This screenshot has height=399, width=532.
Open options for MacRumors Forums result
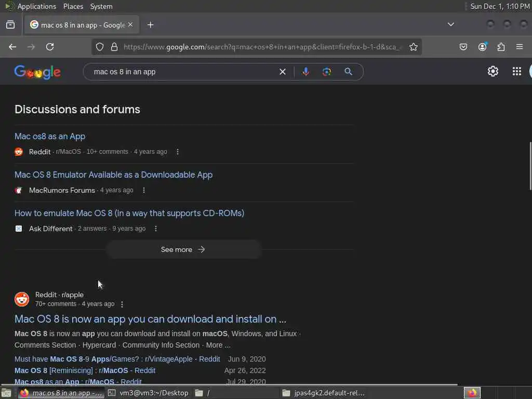point(144,190)
